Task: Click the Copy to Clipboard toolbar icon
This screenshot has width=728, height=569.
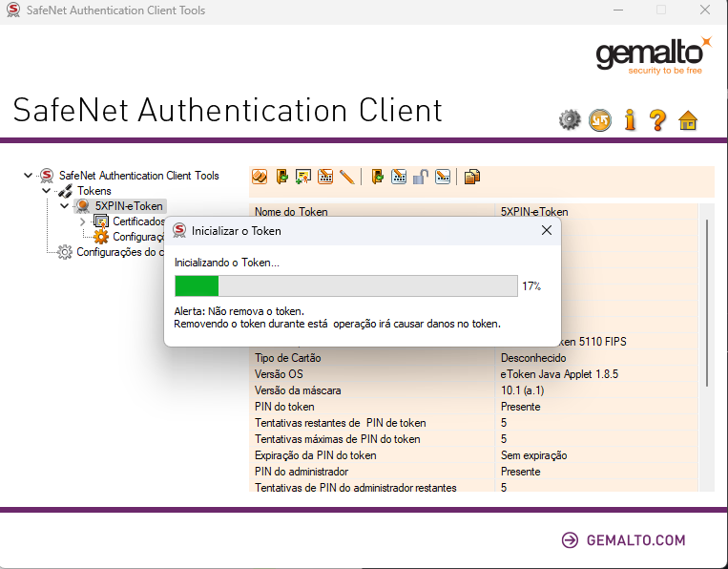Action: pyautogui.click(x=471, y=177)
